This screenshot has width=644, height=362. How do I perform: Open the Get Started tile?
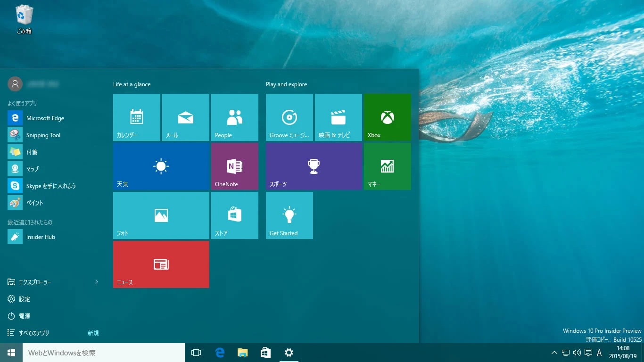(x=289, y=215)
